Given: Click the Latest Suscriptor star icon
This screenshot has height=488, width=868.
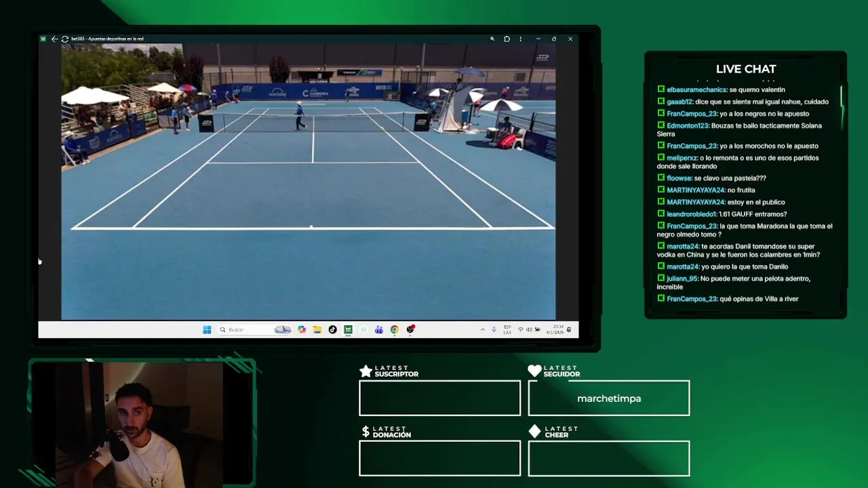Looking at the screenshot, I should tap(366, 371).
